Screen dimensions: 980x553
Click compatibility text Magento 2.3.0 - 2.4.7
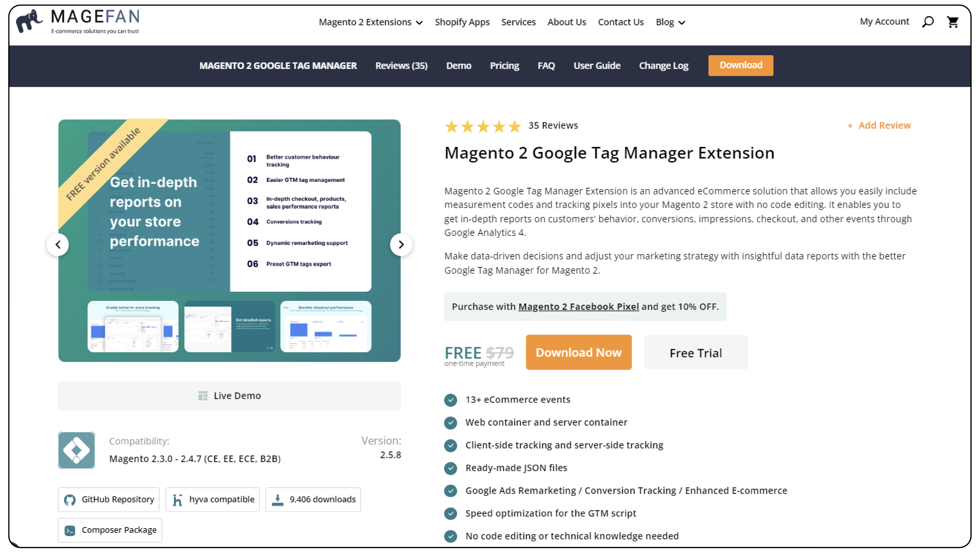pyautogui.click(x=194, y=459)
